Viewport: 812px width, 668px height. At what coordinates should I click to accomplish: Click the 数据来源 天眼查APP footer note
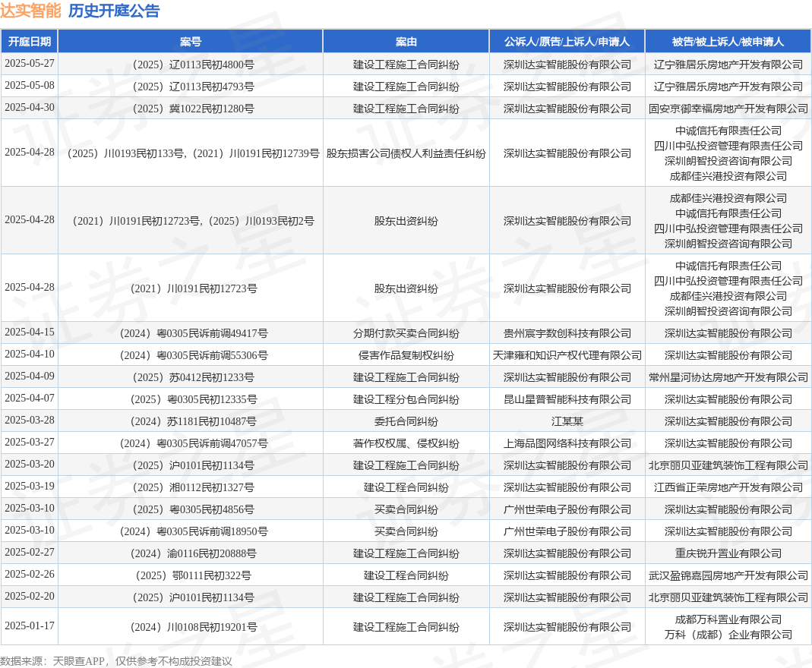click(116, 661)
